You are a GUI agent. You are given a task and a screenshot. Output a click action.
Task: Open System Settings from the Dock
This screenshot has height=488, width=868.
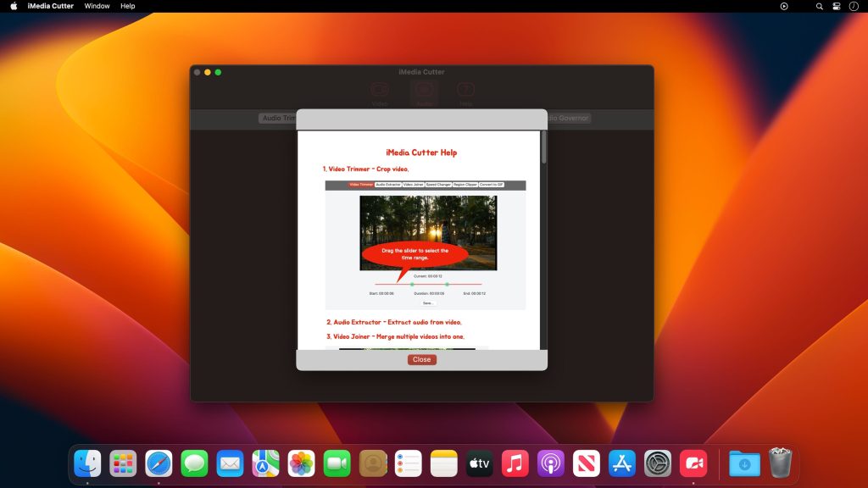click(657, 463)
